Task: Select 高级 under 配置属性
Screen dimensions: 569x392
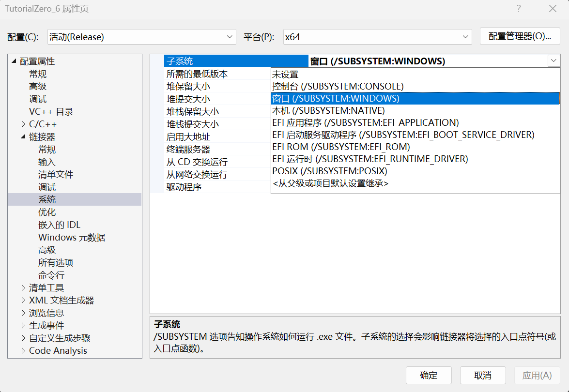Action: coord(38,86)
